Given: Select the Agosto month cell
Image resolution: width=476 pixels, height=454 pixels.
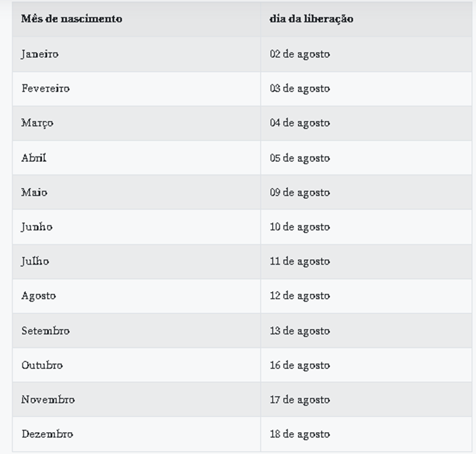Looking at the screenshot, I should tap(38, 296).
